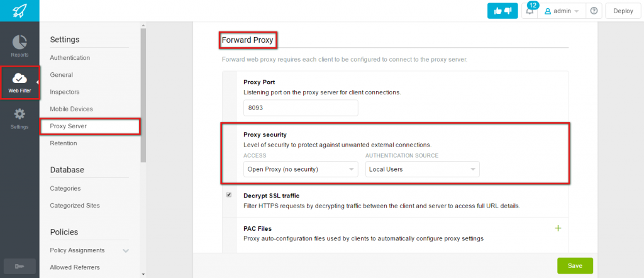Add a PAC file with plus icon
Screen dimensions: 644x278
(x=558, y=228)
